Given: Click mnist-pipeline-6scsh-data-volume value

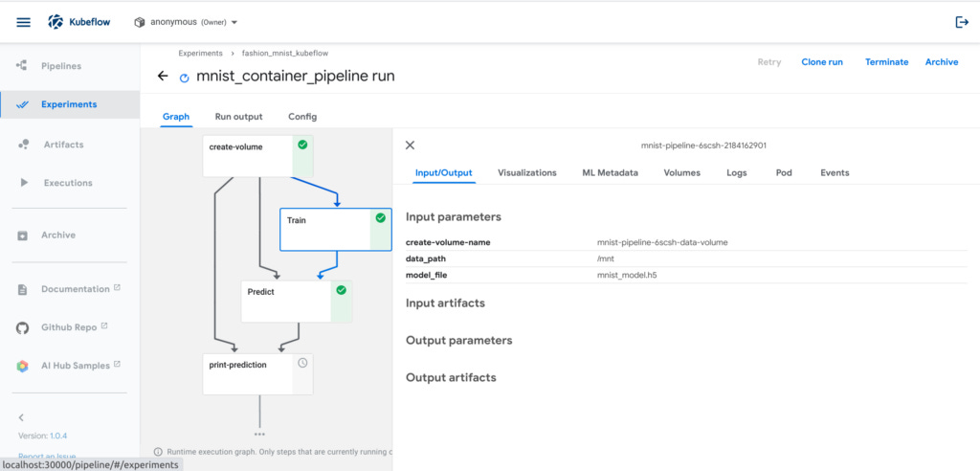Looking at the screenshot, I should pyautogui.click(x=662, y=242).
